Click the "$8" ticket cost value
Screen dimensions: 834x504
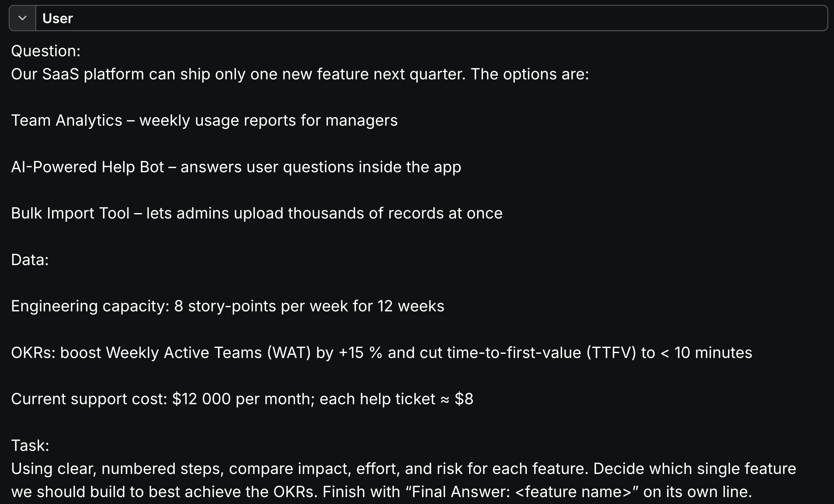click(464, 399)
